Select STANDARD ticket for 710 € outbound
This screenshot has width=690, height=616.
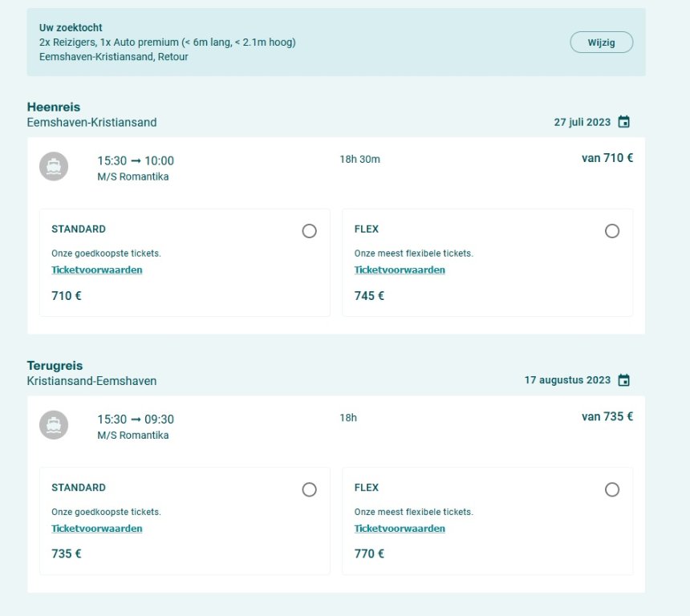309,231
